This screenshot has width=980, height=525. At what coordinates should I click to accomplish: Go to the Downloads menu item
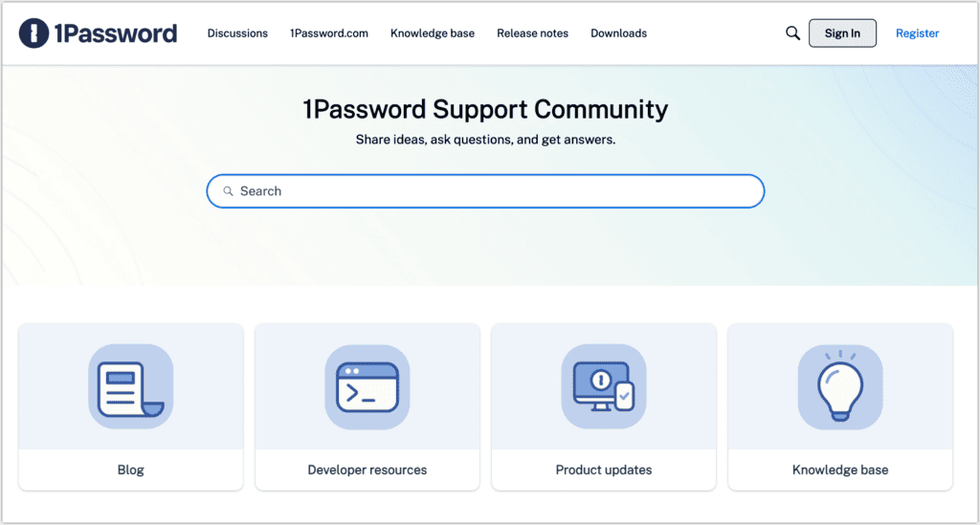click(x=619, y=33)
